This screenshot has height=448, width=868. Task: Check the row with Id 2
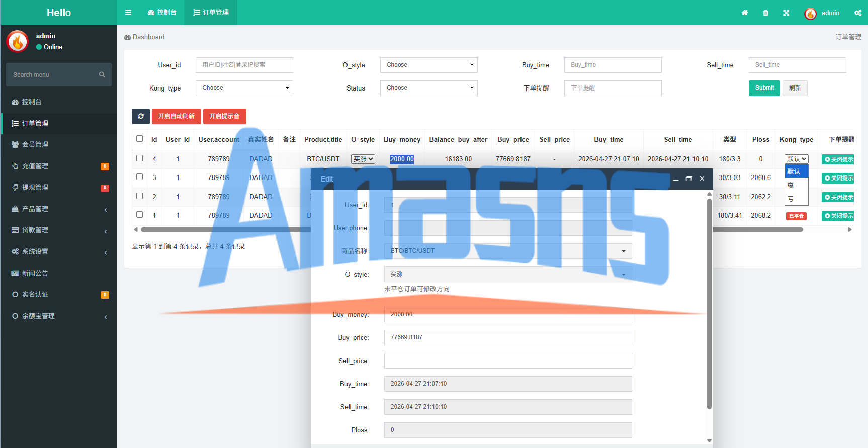click(x=140, y=196)
